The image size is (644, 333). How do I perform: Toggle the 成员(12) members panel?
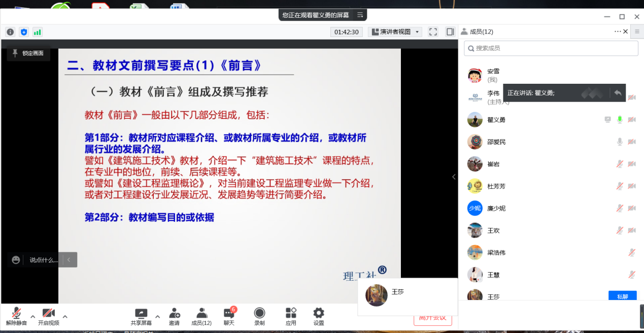pyautogui.click(x=201, y=316)
